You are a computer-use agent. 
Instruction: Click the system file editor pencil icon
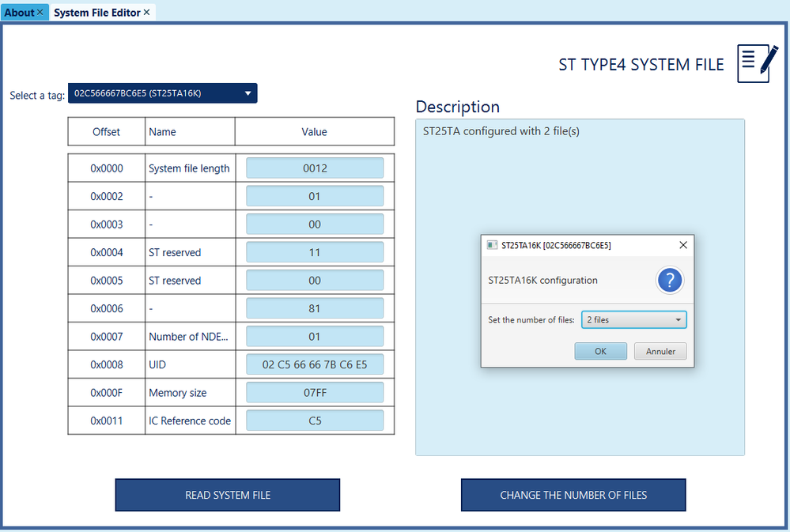click(x=758, y=63)
